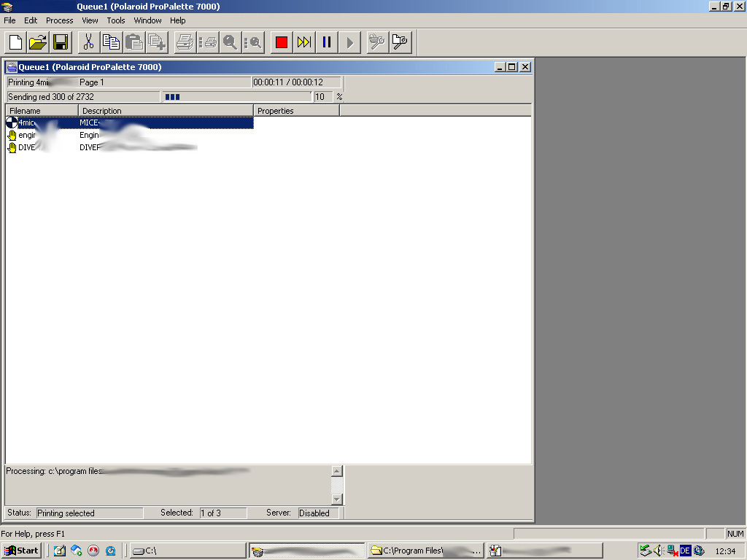The image size is (747, 560).
Task: Click the blue round quick launch icon
Action: 111,551
